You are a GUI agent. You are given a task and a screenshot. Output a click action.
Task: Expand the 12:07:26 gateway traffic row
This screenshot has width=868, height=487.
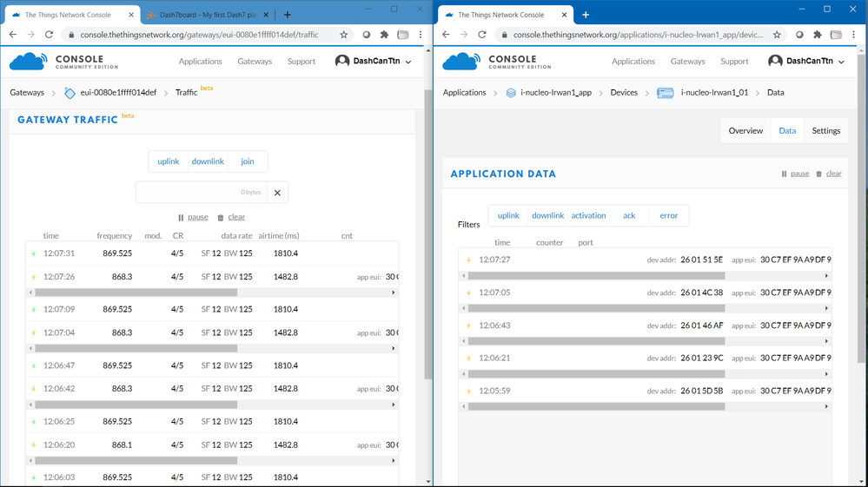212,277
